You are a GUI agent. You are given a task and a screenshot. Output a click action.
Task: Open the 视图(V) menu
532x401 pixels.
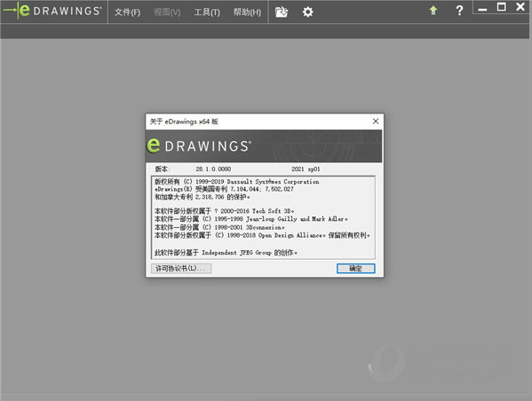[167, 12]
